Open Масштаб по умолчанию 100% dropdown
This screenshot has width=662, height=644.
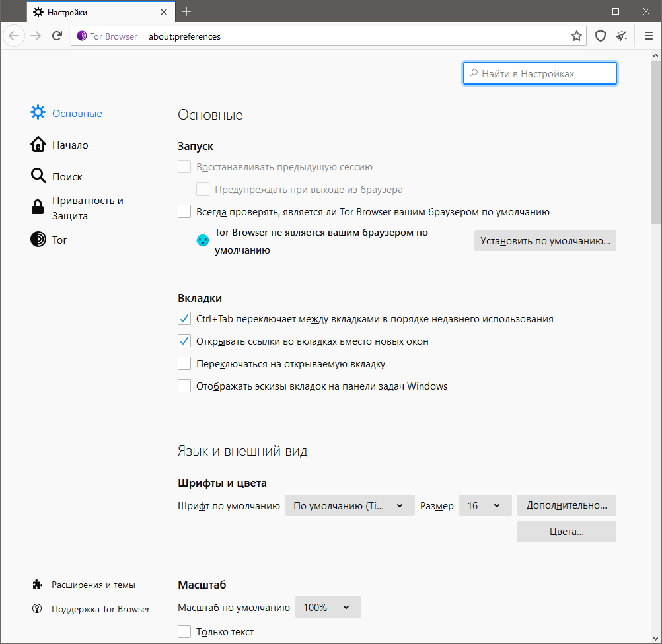click(328, 607)
